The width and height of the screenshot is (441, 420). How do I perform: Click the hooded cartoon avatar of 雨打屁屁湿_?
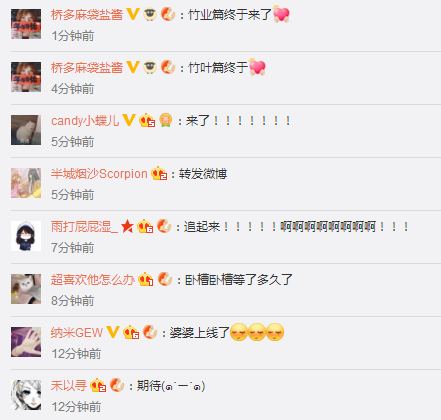(x=26, y=236)
